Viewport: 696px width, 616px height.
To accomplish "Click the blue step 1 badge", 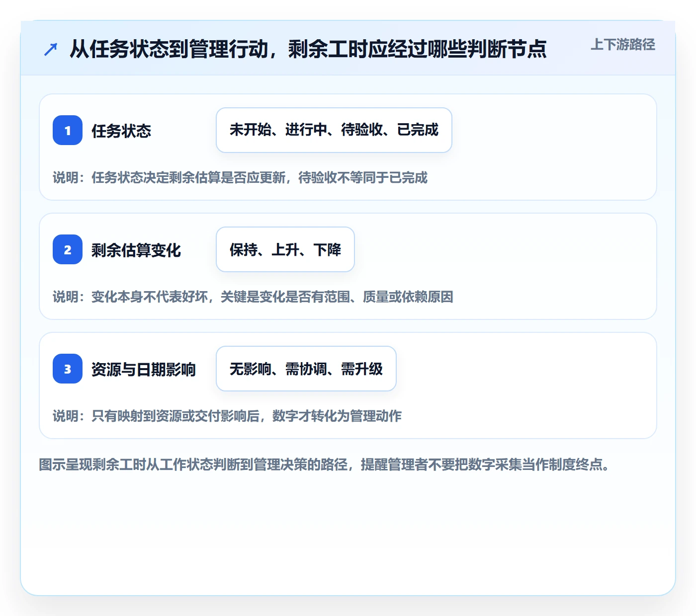I will click(x=68, y=130).
